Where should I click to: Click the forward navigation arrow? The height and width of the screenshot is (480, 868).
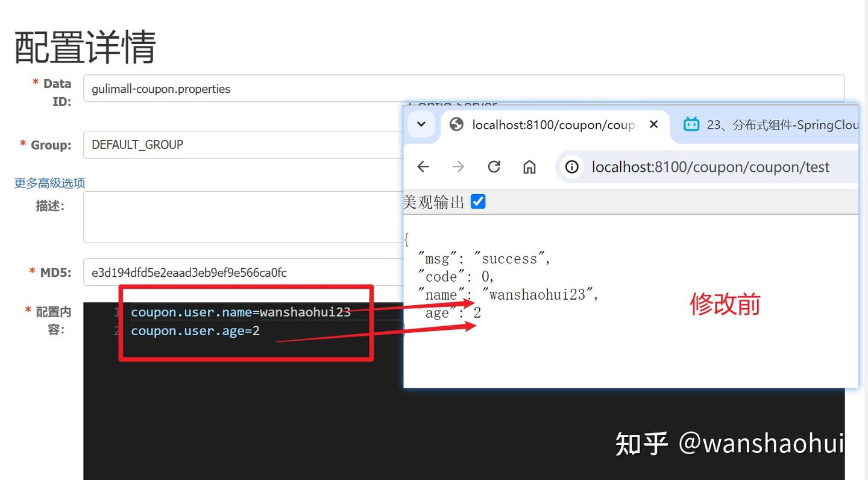(458, 167)
